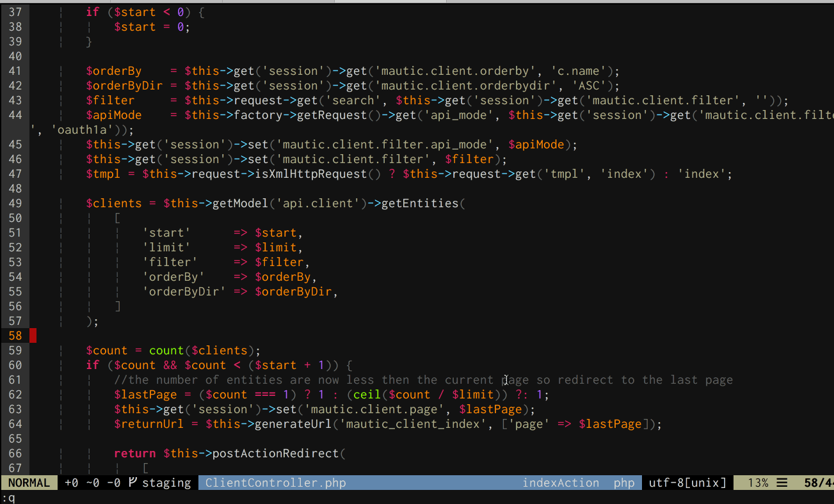
Task: Click the utf-8[unix] encoding indicator
Action: pos(687,483)
